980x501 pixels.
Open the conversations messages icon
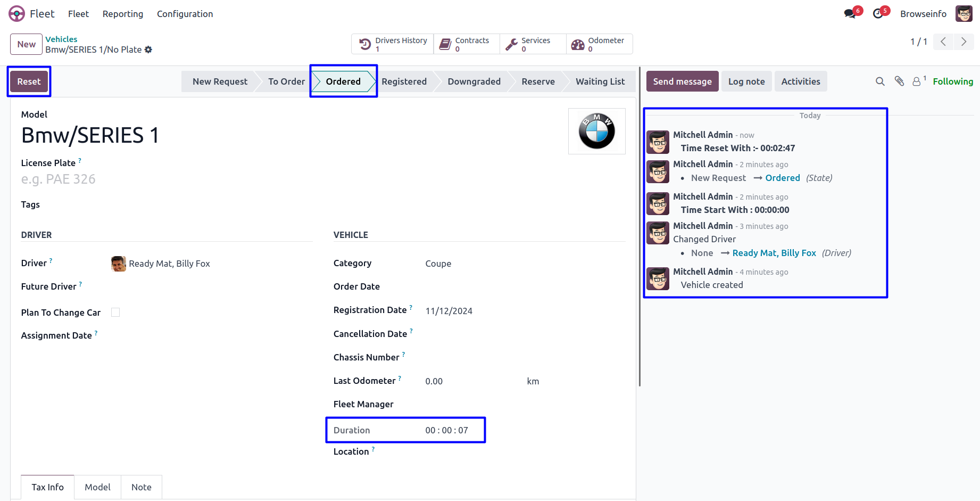tap(850, 14)
